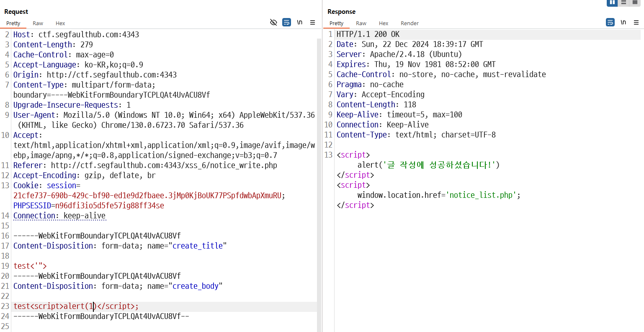644x332 pixels.
Task: Switch Request view to Raw tab
Action: (x=38, y=23)
